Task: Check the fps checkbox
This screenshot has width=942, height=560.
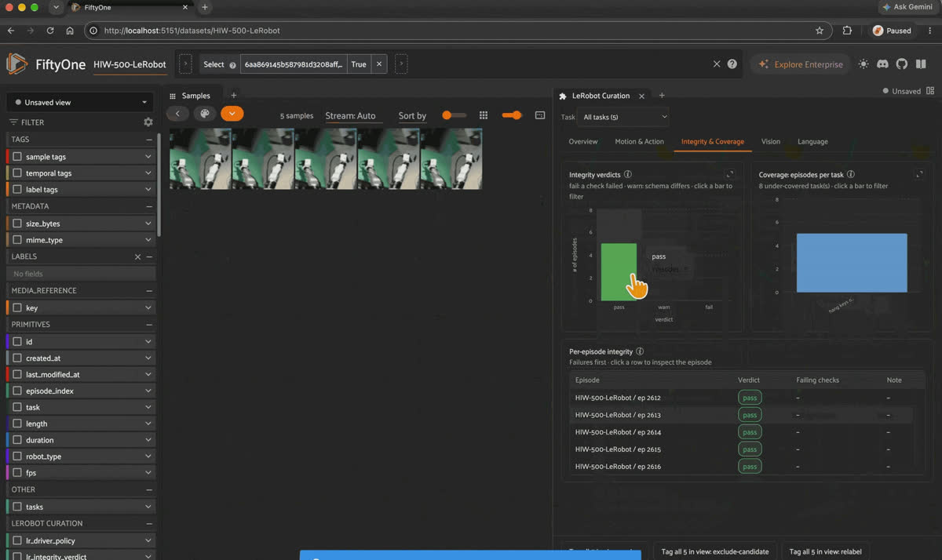Action: 17,473
